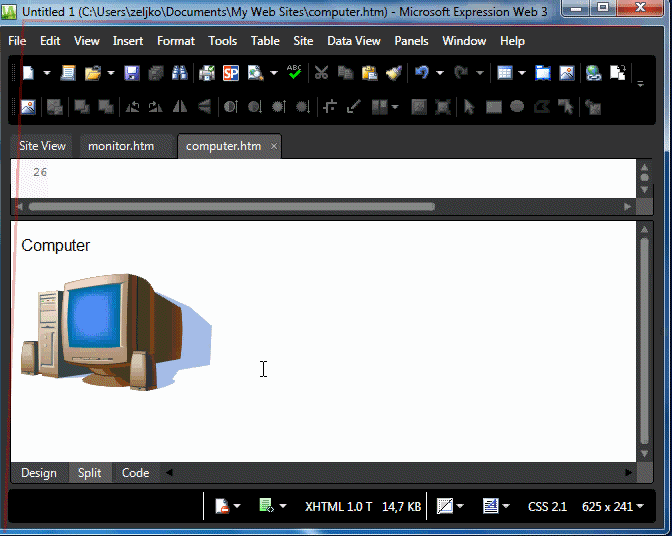Click the Cut scissors icon

pos(321,73)
